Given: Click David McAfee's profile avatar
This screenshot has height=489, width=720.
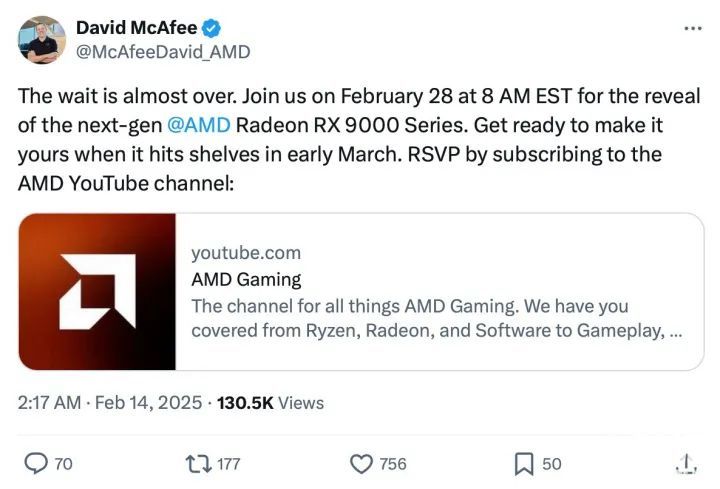Looking at the screenshot, I should pos(41,39).
